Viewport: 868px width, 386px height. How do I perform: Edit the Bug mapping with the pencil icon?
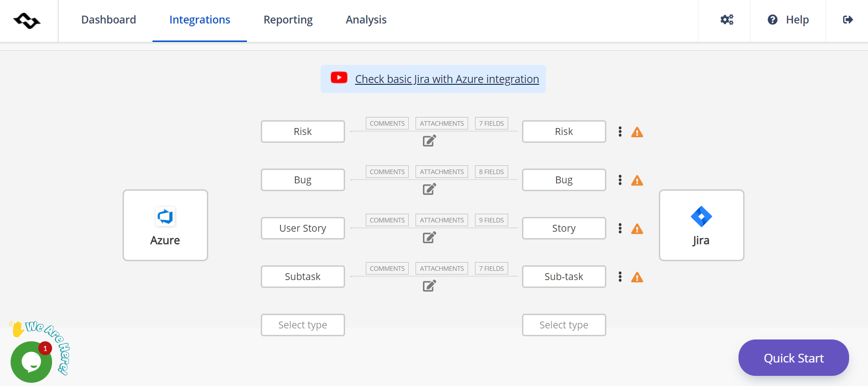[x=429, y=189]
